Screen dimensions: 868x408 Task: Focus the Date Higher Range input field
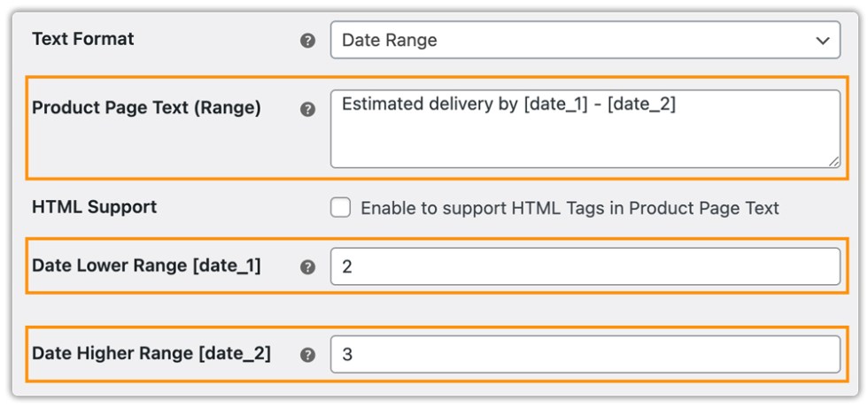coord(585,354)
